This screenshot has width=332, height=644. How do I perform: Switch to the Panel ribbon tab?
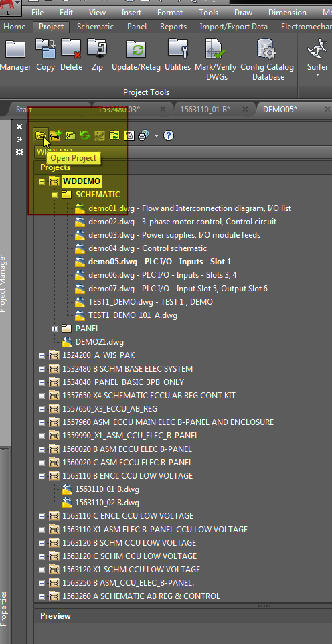(x=137, y=27)
